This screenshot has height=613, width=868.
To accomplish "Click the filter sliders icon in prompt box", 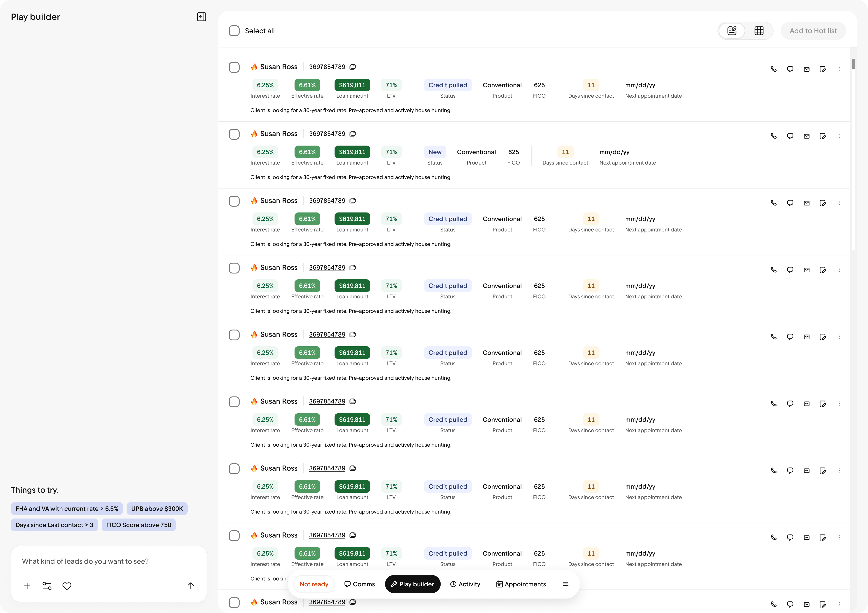I will tap(47, 586).
